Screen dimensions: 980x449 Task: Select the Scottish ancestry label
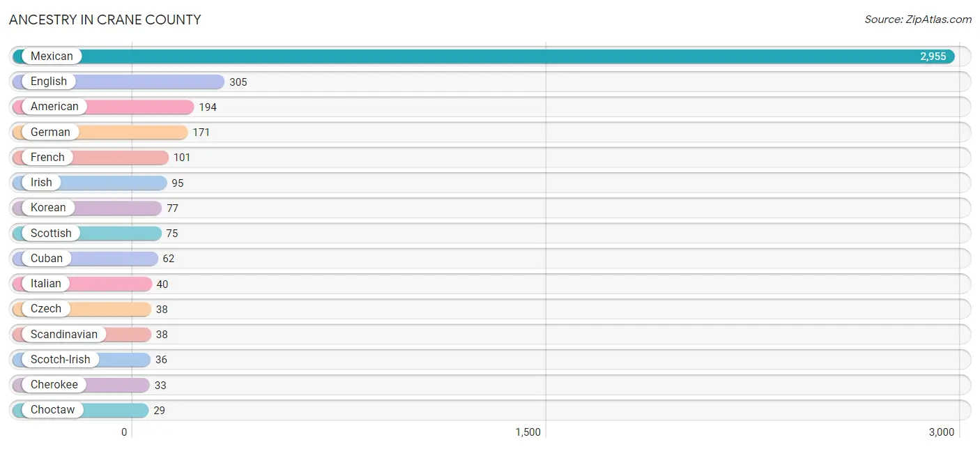51,233
